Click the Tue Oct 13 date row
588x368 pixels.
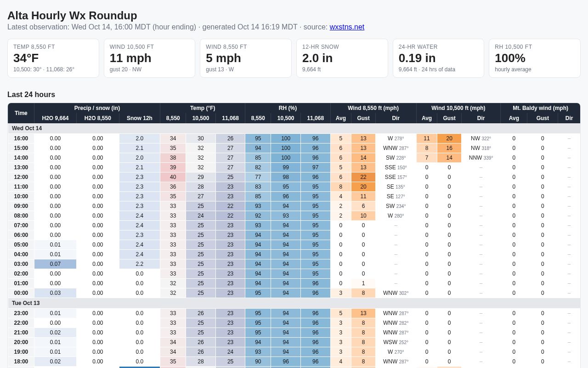(x=294, y=303)
